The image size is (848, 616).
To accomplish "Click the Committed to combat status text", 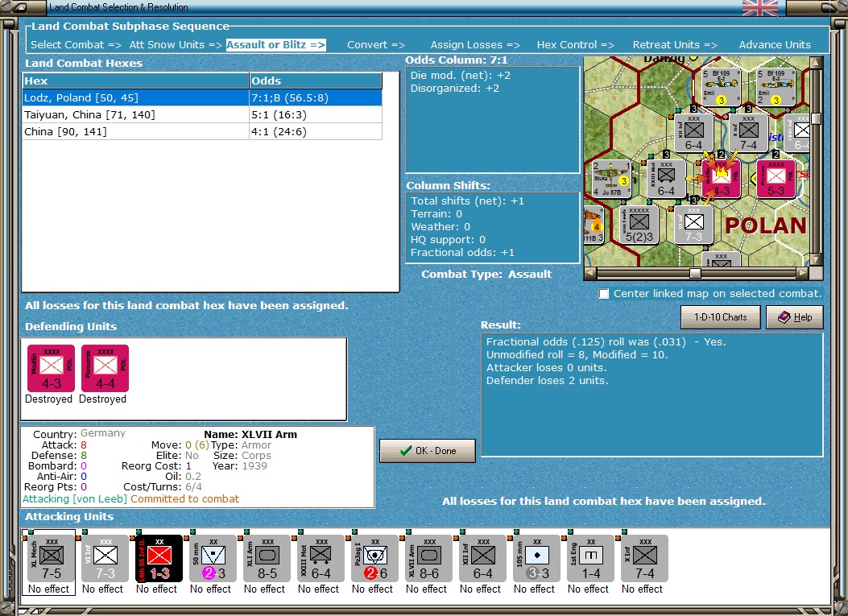I will 184,499.
